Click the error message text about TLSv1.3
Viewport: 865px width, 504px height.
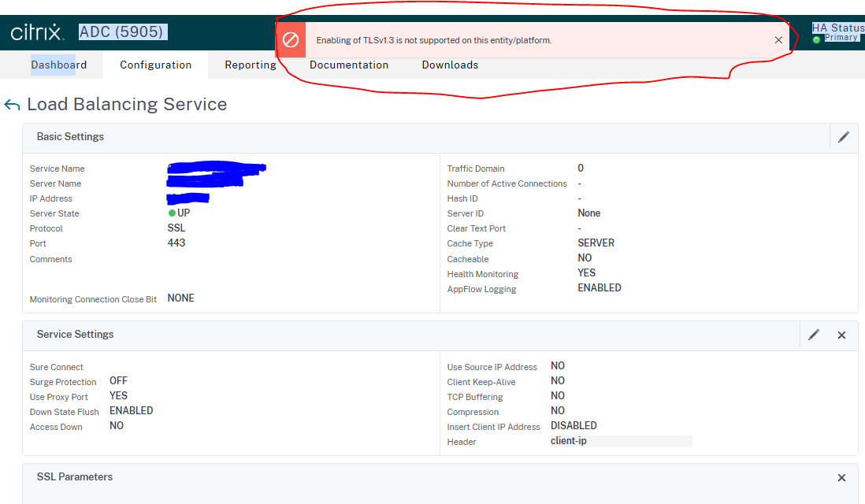point(433,40)
